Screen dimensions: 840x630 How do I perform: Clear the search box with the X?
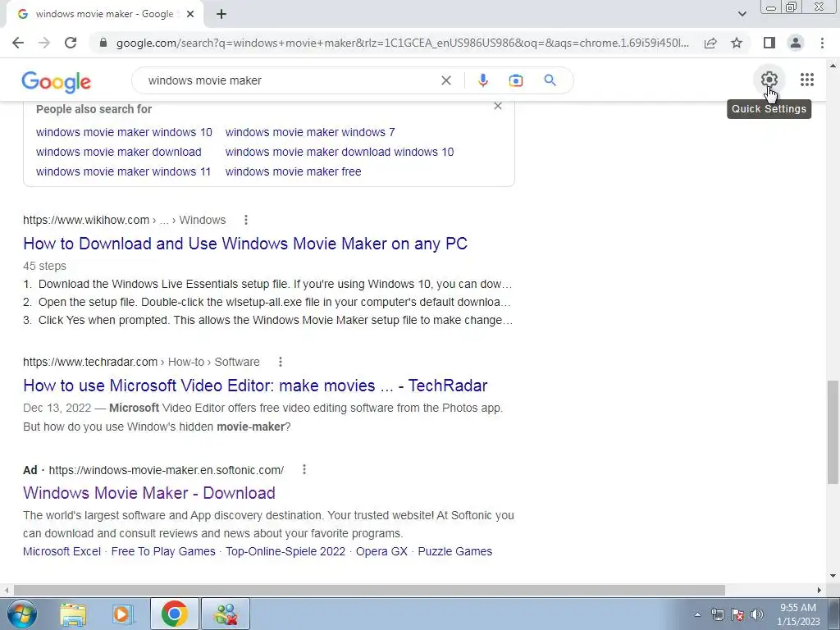[x=445, y=80]
